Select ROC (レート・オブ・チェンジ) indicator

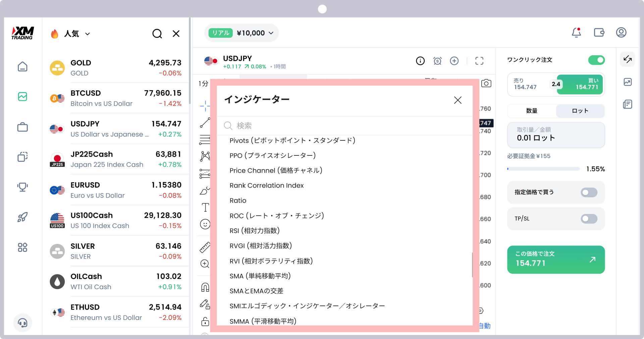point(277,216)
